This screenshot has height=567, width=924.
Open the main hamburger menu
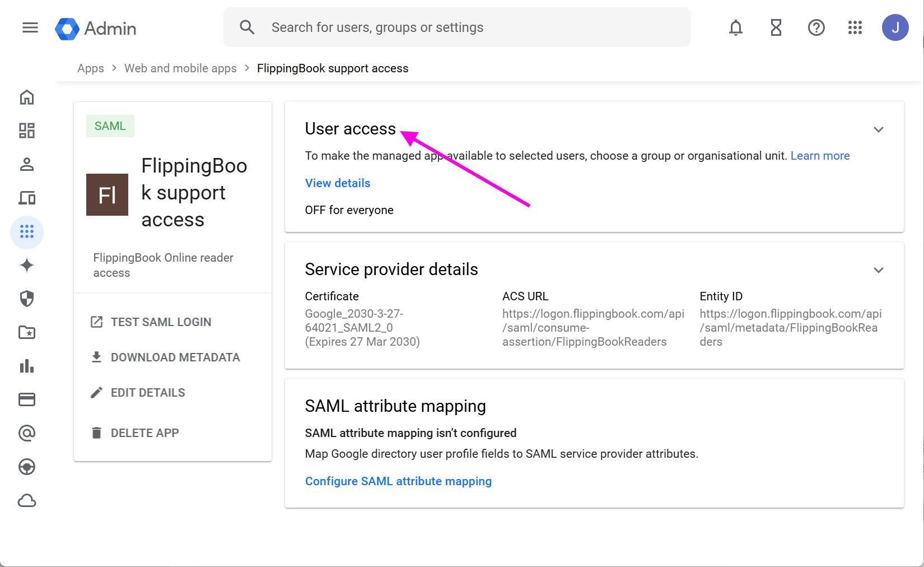[x=30, y=27]
